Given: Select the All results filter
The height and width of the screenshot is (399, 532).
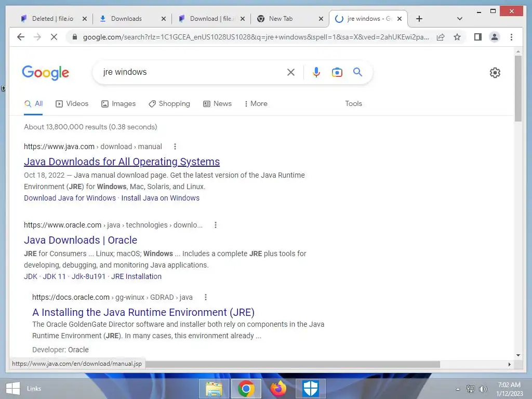Looking at the screenshot, I should pos(33,104).
